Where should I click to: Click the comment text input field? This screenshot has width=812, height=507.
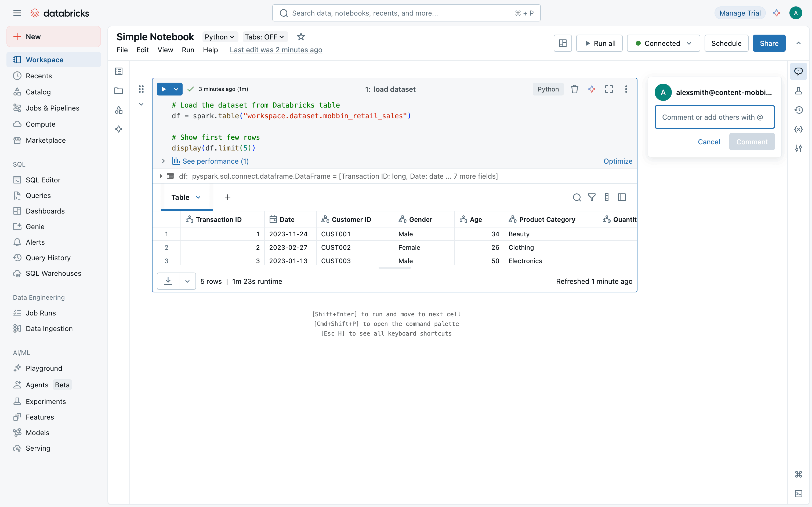714,117
